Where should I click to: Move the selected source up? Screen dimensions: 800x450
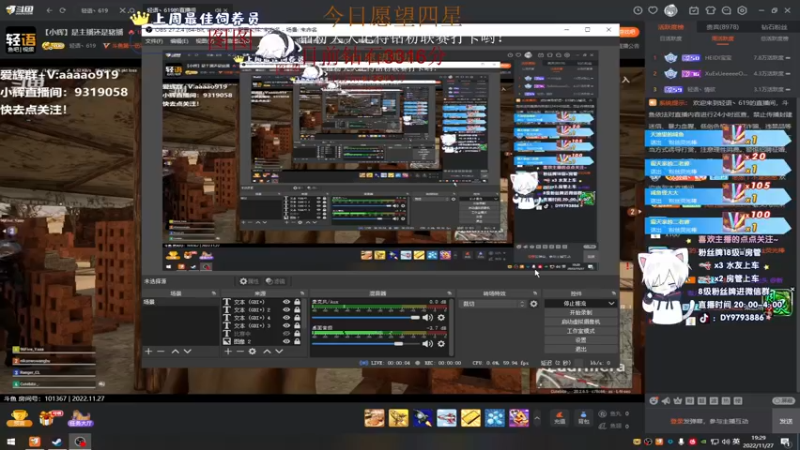coord(266,352)
